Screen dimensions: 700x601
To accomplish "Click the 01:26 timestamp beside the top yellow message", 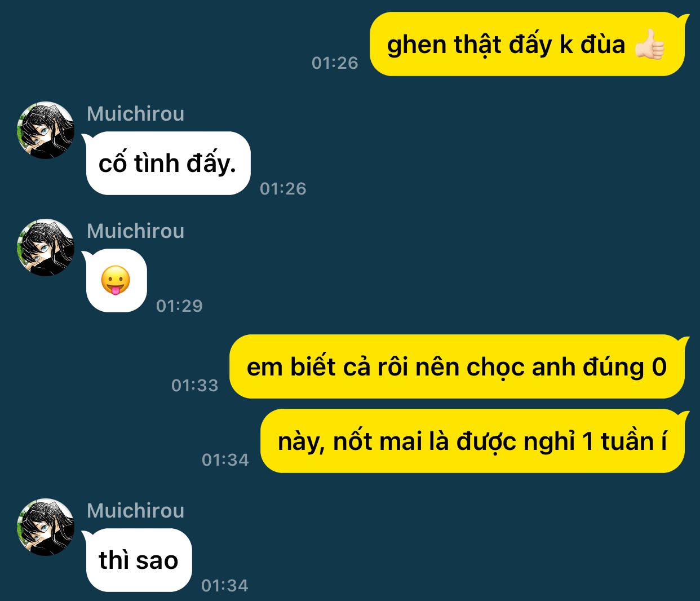I will click(335, 63).
